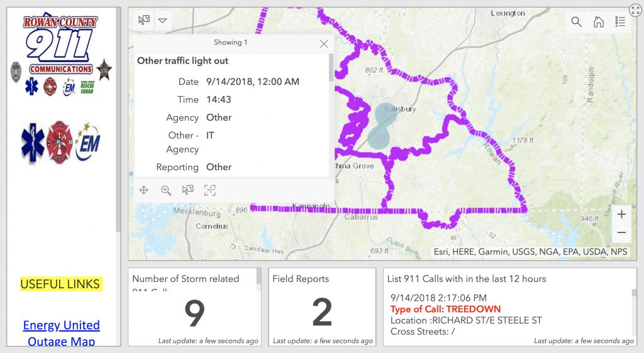Select the Type of Call TREEDOWN entry
The image size is (644, 353).
click(x=445, y=309)
